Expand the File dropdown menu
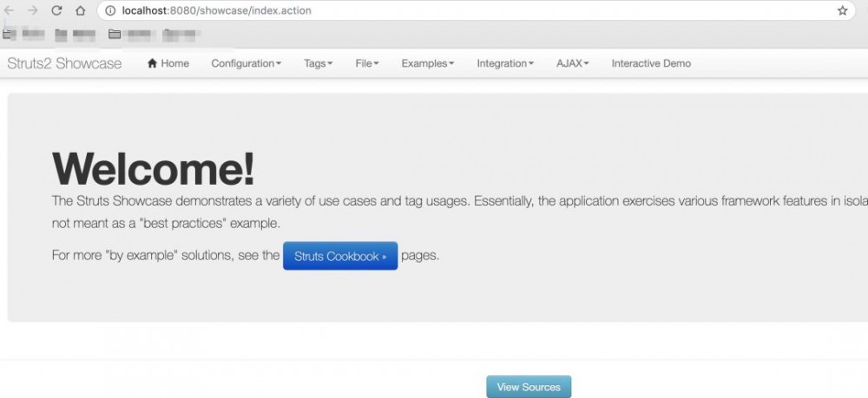Viewport: 868px width, 398px height. coord(367,63)
